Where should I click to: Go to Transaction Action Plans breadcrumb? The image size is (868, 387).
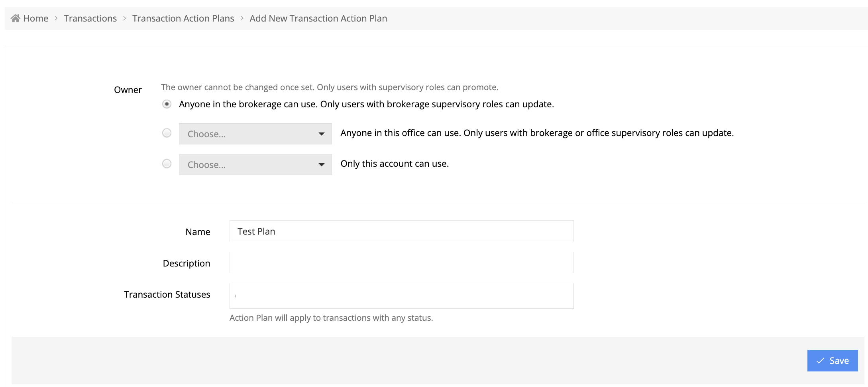(183, 18)
